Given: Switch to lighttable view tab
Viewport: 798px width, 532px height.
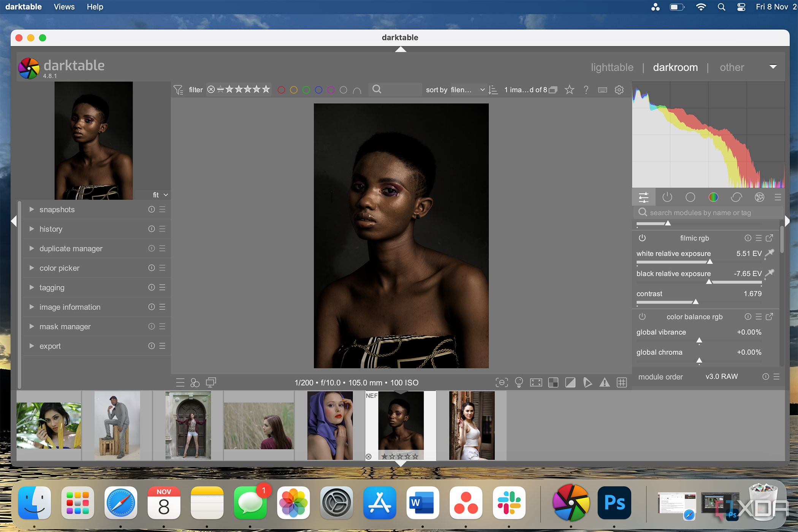Looking at the screenshot, I should click(611, 67).
